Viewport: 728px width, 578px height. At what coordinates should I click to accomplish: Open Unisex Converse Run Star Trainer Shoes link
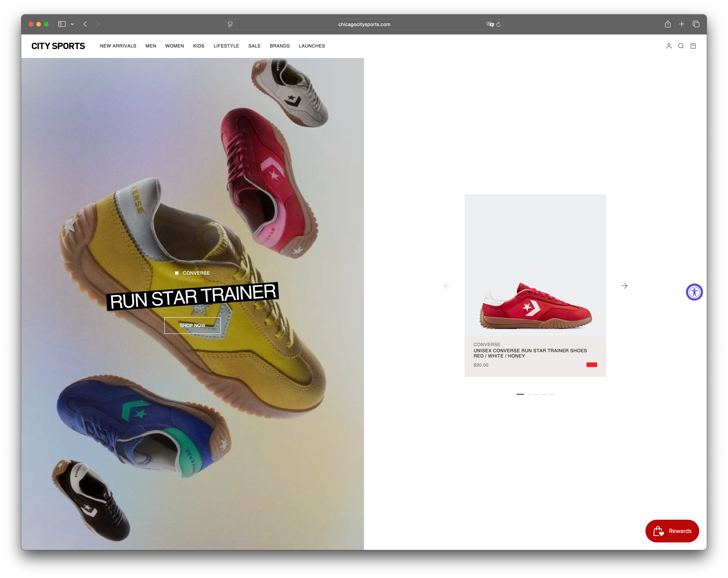click(530, 353)
